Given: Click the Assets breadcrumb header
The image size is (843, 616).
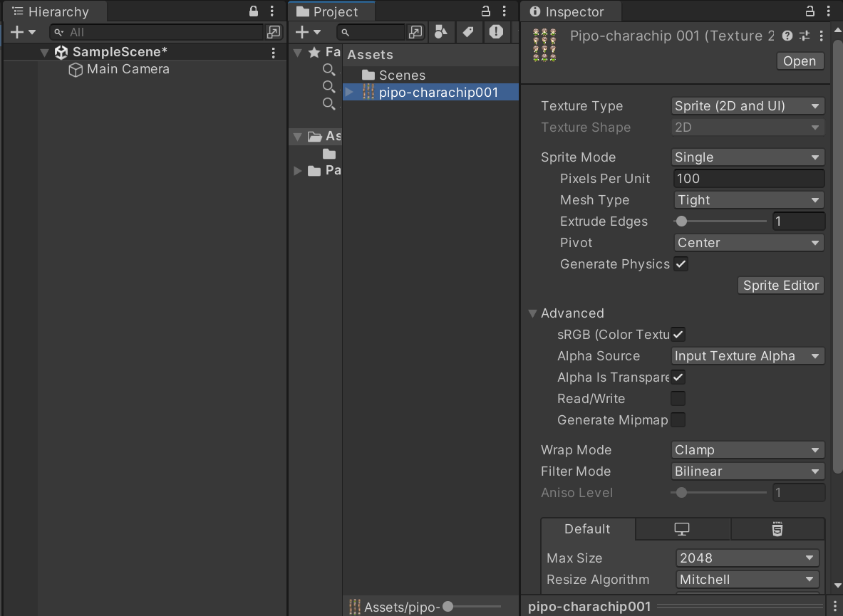Looking at the screenshot, I should [x=370, y=55].
